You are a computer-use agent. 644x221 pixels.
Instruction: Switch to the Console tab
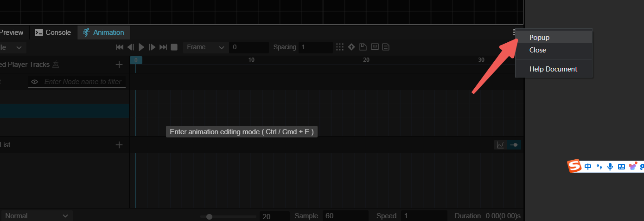coord(53,32)
